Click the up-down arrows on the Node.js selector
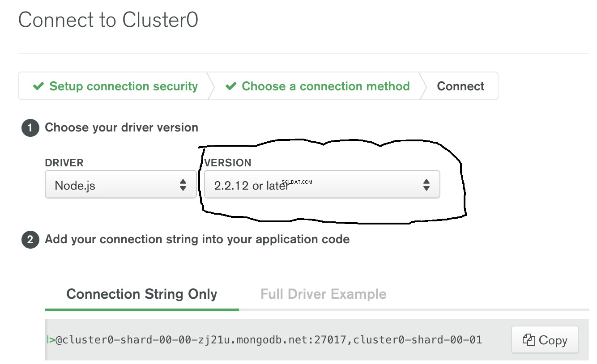 coord(183,185)
